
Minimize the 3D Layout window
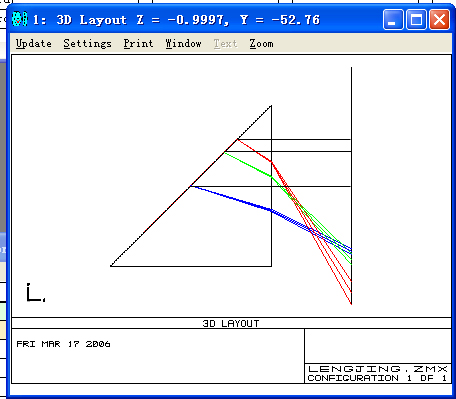click(393, 20)
